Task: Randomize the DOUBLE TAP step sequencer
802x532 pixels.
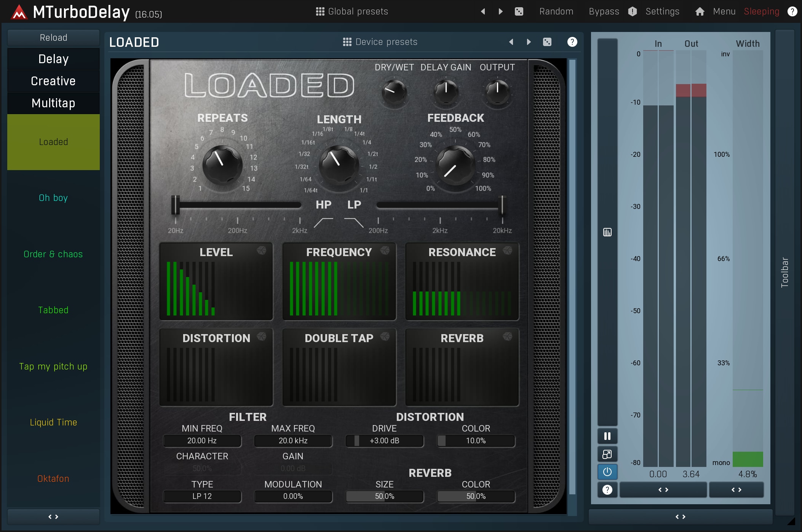Action: point(385,336)
